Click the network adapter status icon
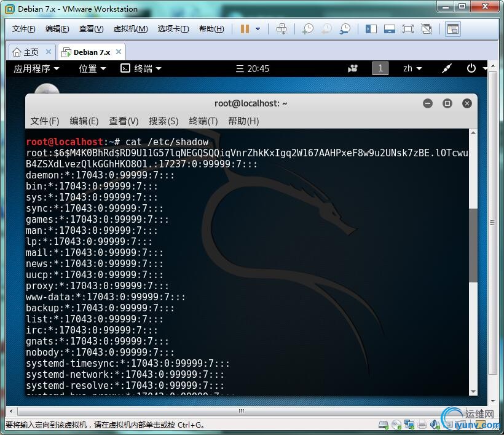504x435 pixels. pyautogui.click(x=409, y=425)
